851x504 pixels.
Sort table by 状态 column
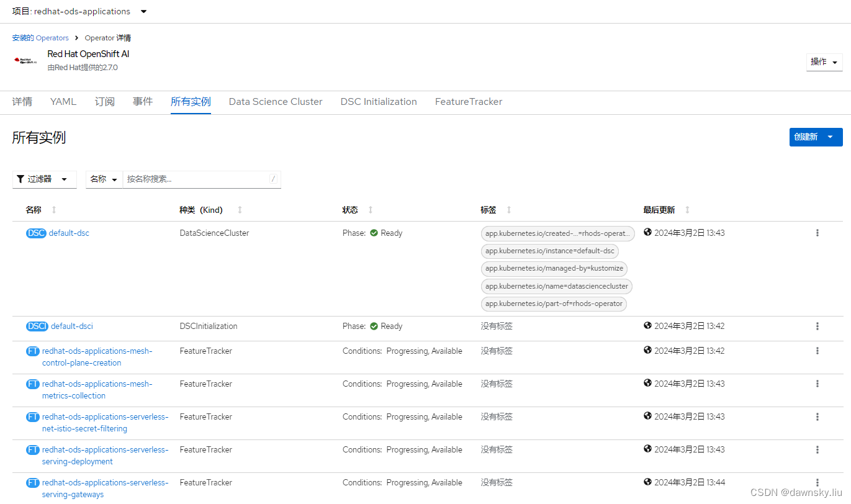pos(371,210)
